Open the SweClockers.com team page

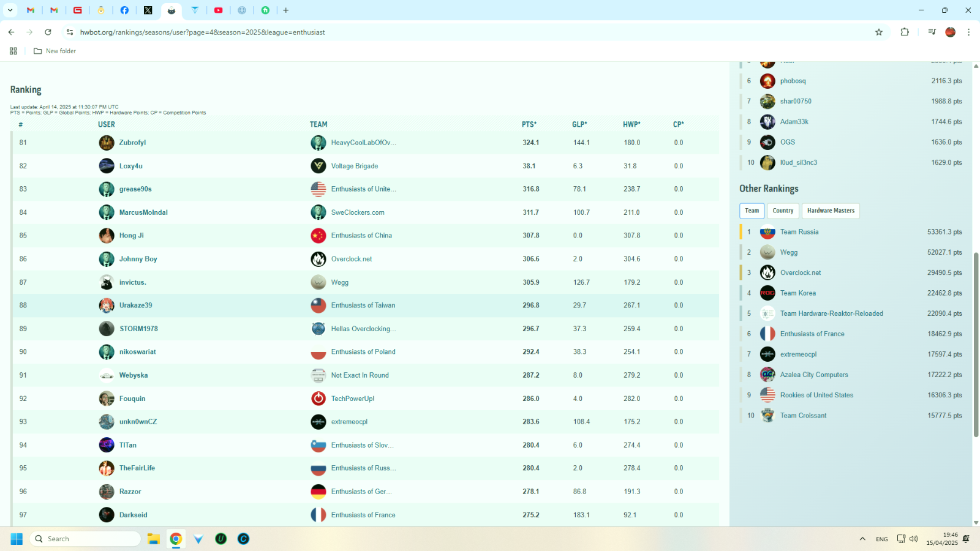[358, 212]
